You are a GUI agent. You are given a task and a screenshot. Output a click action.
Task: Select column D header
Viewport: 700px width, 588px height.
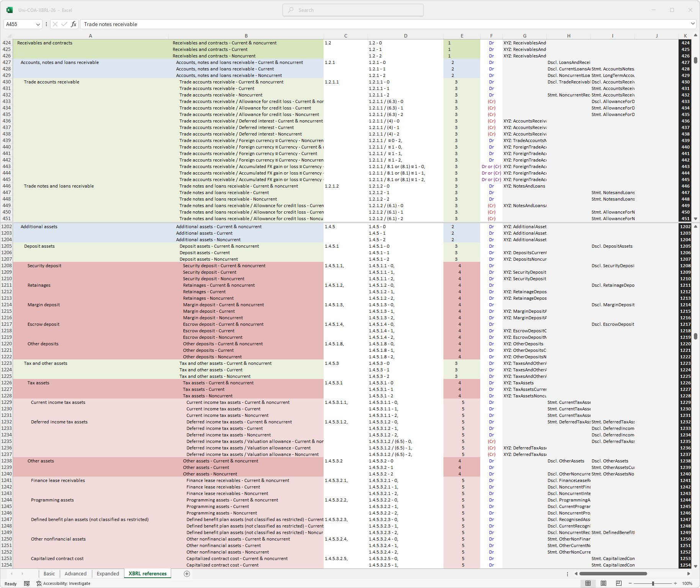pos(406,36)
